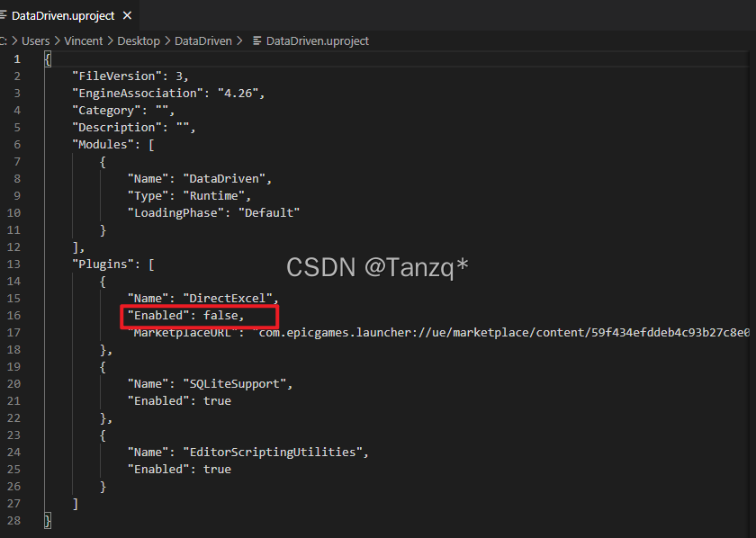
Task: Open the Desktop breadcrumb segment
Action: coord(139,41)
